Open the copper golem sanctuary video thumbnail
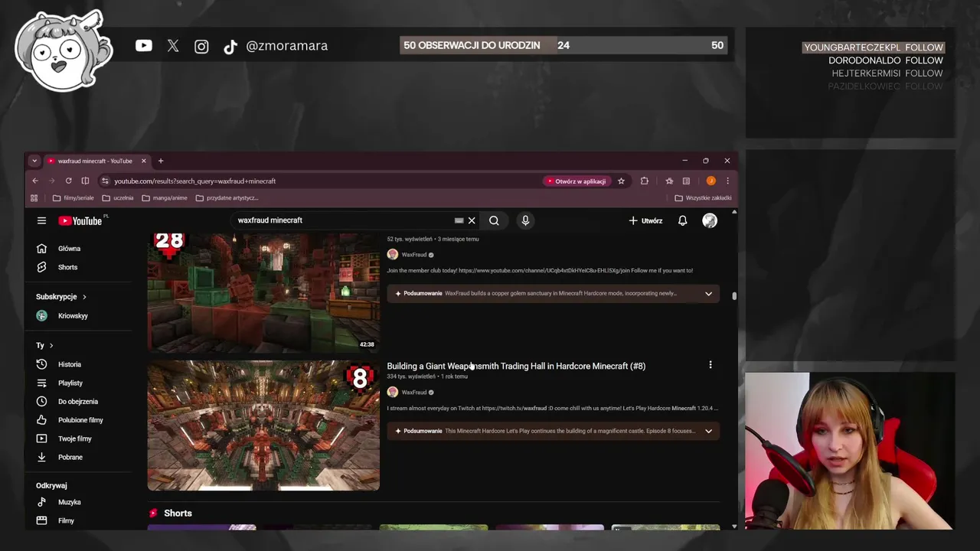The height and width of the screenshot is (551, 980). pos(263,292)
